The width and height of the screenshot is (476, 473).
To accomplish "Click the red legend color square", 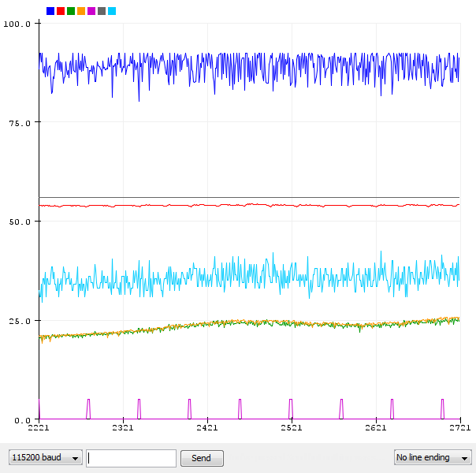I will (61, 11).
